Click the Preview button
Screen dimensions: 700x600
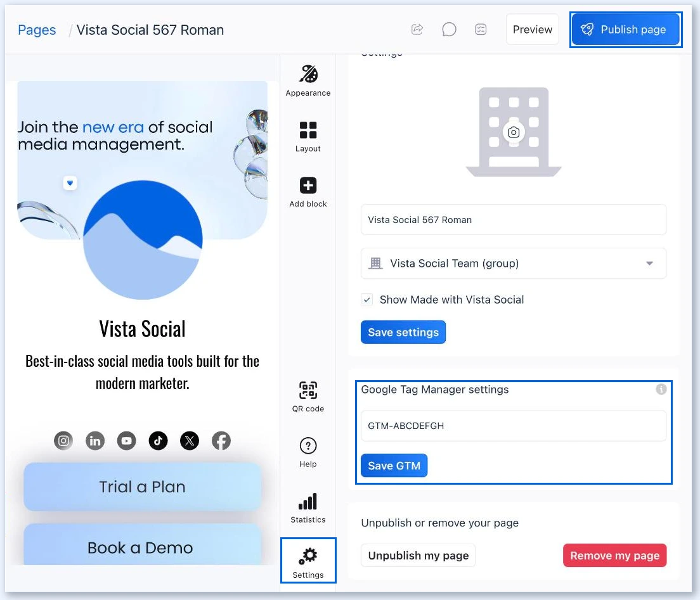532,29
